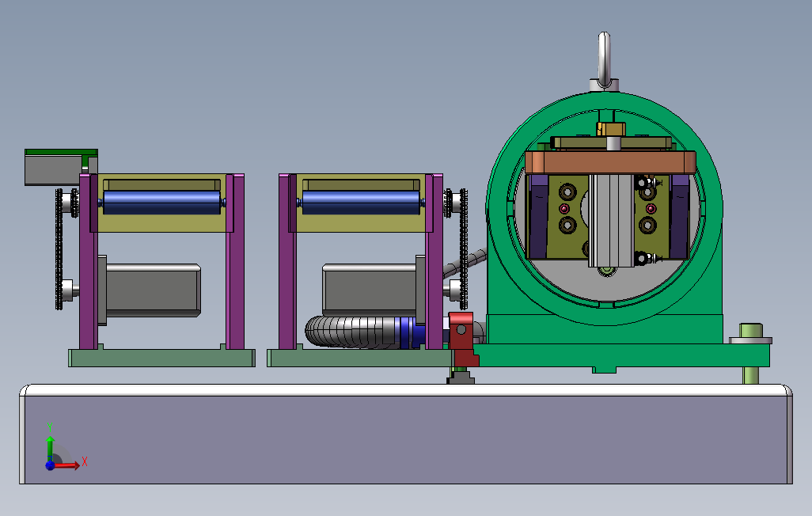812x516 pixels.
Task: Select the gray box with green top
Action: coord(61,167)
